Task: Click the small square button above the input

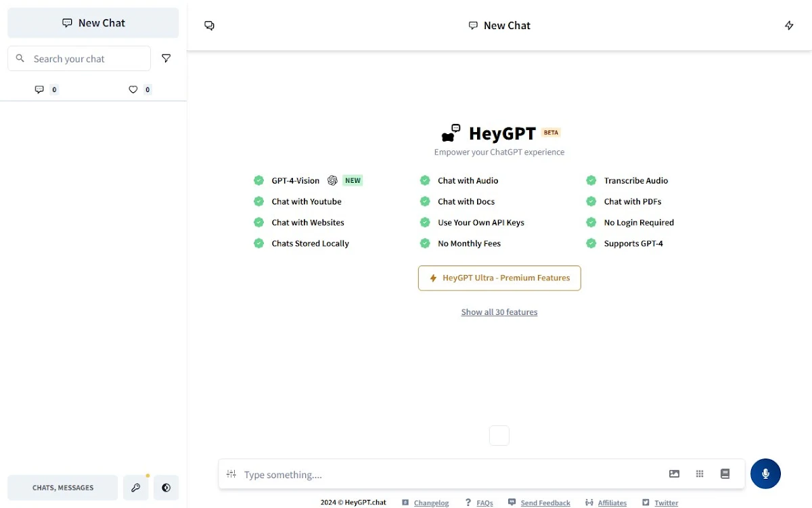Action: pos(499,436)
